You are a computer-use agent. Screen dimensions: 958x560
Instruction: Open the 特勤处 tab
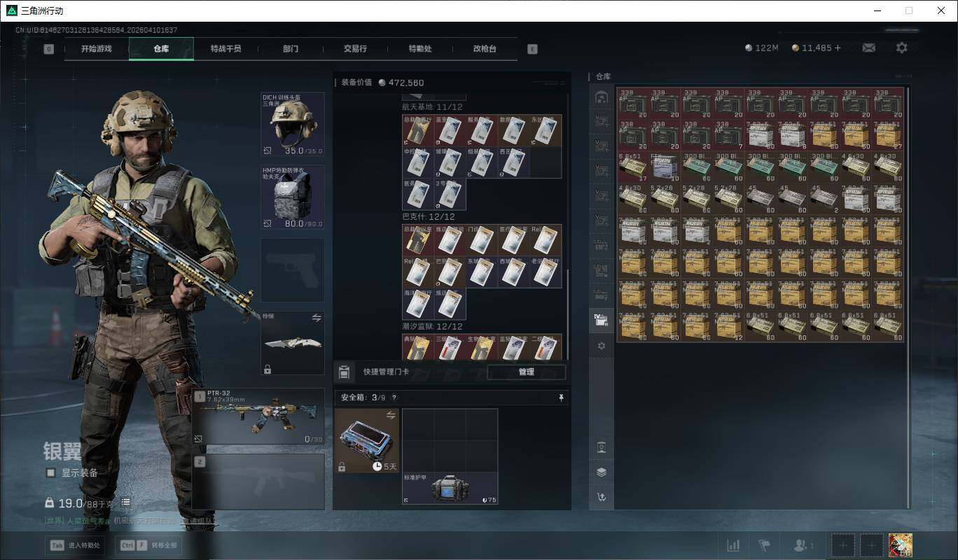[x=420, y=49]
